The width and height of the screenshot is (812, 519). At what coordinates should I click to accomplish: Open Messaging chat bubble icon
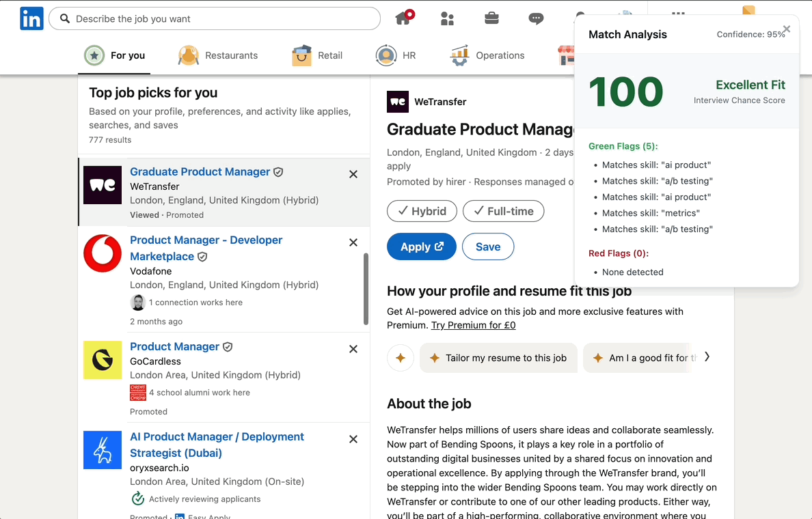click(x=536, y=18)
